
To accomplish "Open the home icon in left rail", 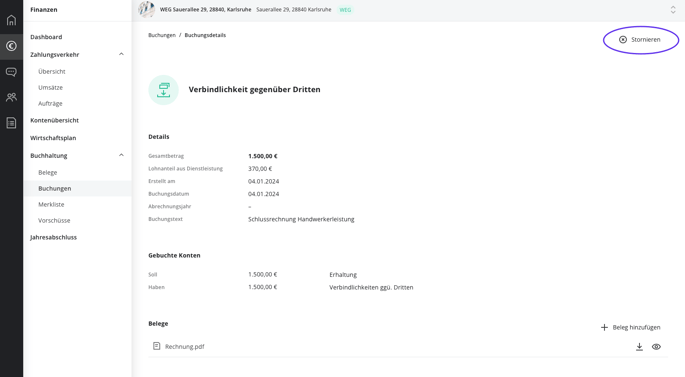I will [11, 20].
